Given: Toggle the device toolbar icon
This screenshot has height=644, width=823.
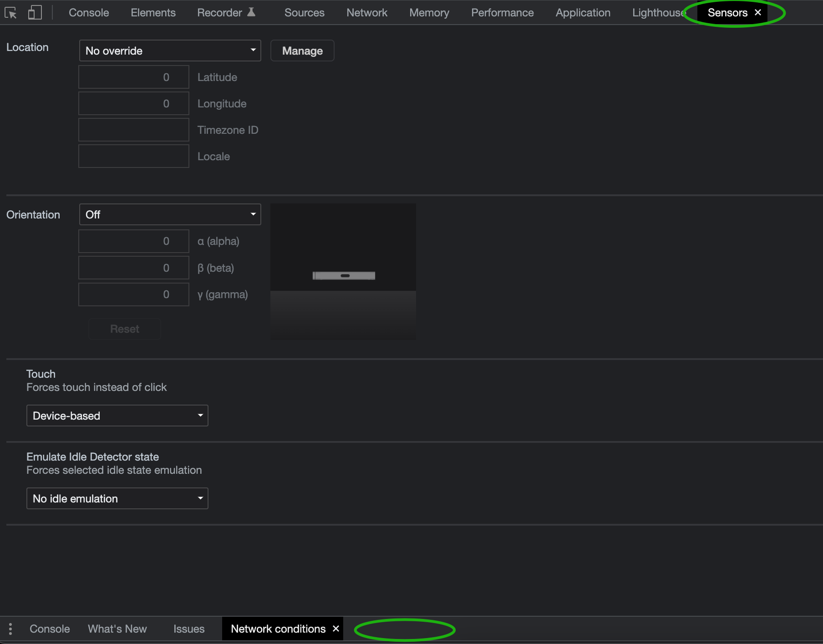Looking at the screenshot, I should tap(35, 13).
